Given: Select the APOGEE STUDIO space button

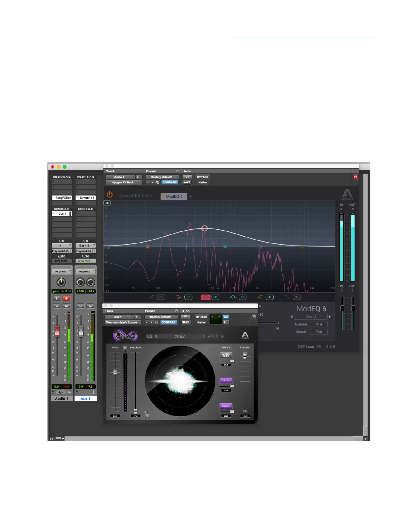Looking at the screenshot, I should pyautogui.click(x=226, y=355).
